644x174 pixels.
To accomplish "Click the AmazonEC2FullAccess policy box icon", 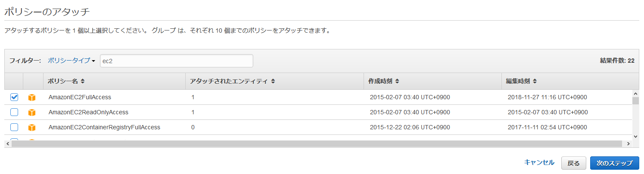I will tap(31, 98).
